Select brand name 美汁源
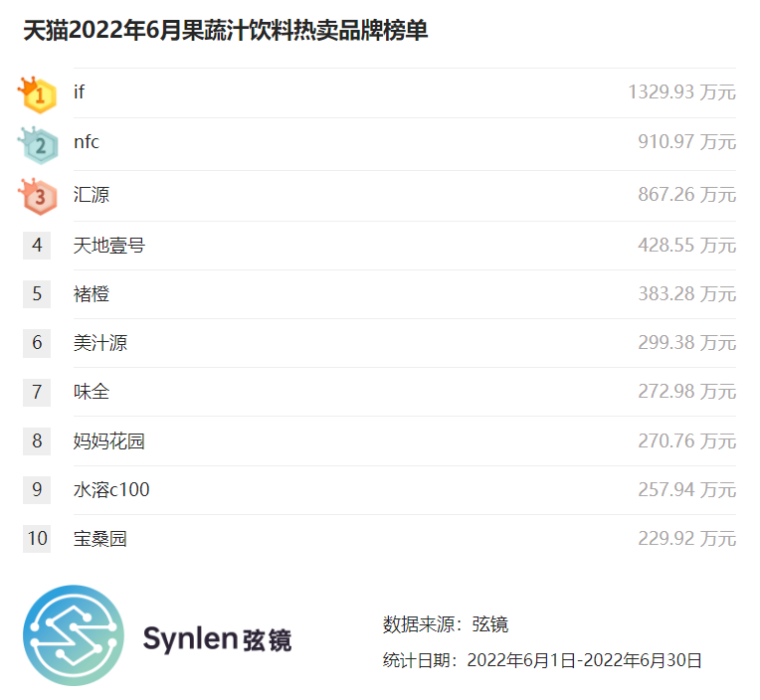 pyautogui.click(x=100, y=343)
